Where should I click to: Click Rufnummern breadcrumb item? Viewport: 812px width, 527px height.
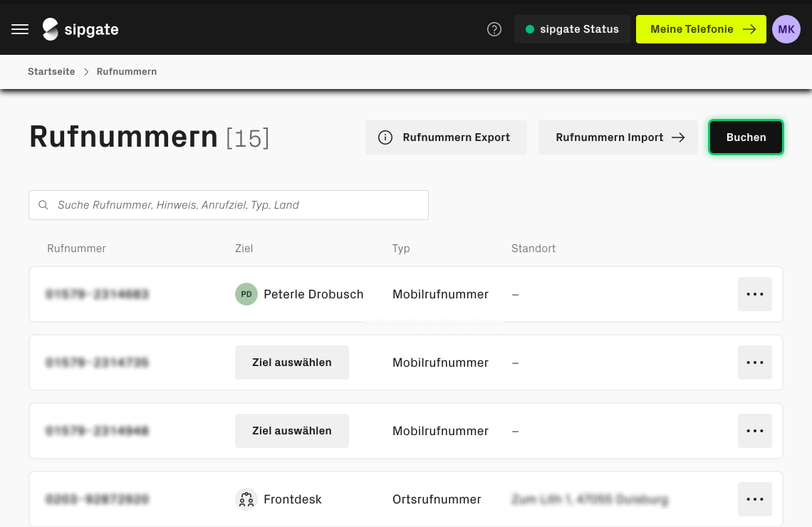click(x=127, y=72)
